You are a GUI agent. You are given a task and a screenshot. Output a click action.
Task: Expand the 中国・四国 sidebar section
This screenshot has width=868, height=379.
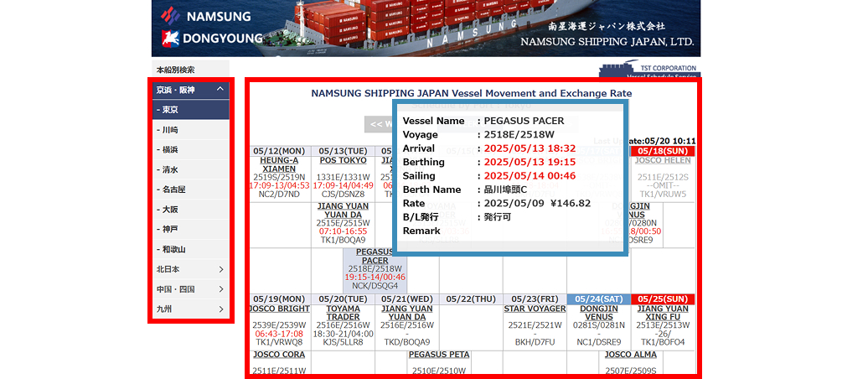pyautogui.click(x=190, y=289)
